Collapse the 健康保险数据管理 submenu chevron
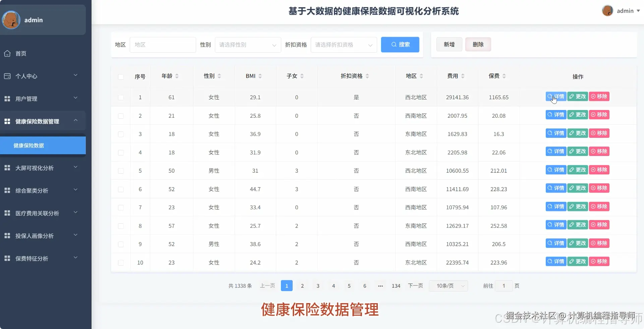The width and height of the screenshot is (644, 329). pos(75,120)
